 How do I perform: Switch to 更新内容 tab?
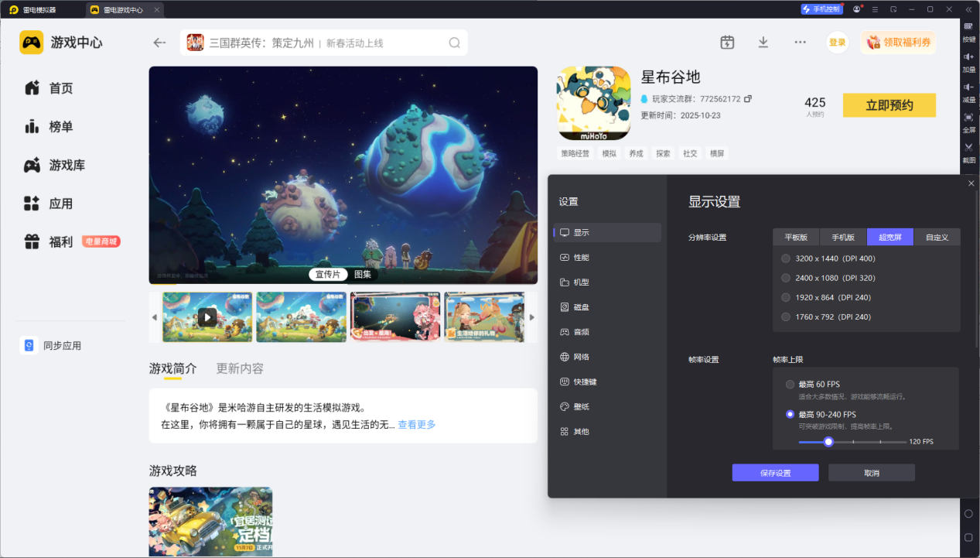point(240,369)
